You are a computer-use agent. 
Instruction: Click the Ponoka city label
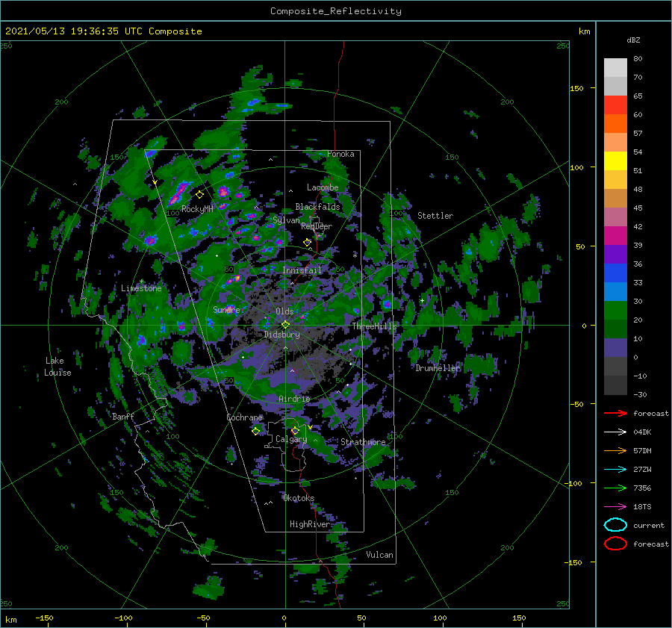pos(340,154)
